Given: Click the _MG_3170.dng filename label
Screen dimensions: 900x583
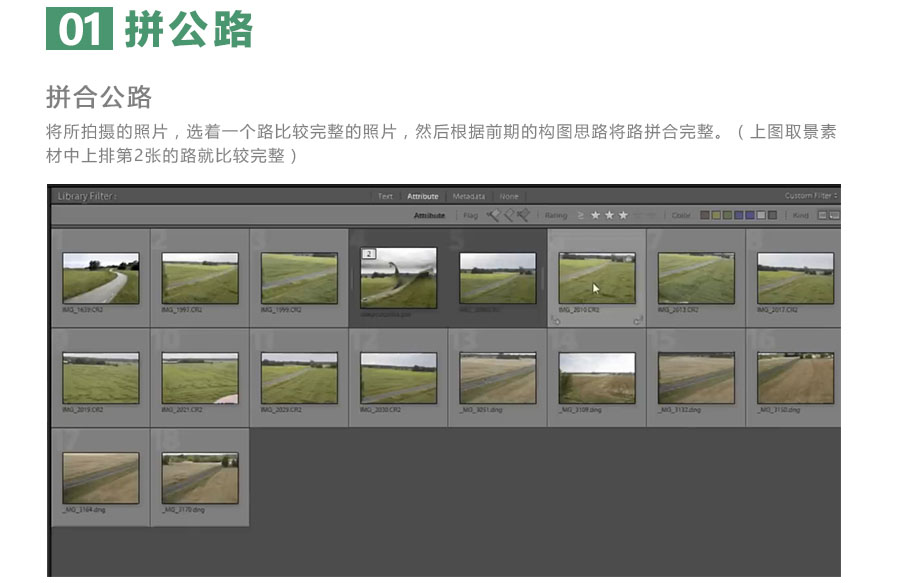Looking at the screenshot, I should (183, 510).
